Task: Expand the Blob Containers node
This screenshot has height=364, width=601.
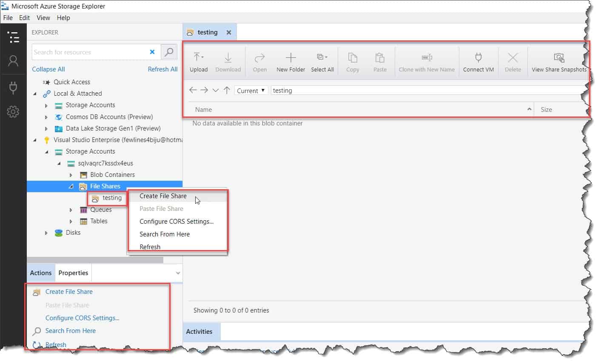Action: point(71,175)
